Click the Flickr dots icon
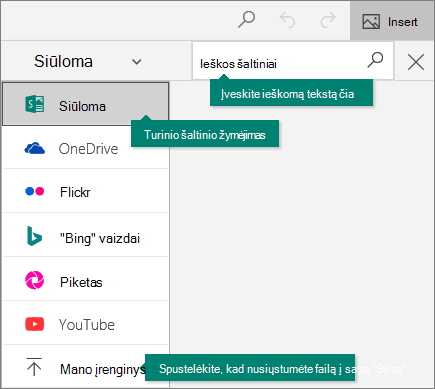435x389 pixels. click(35, 191)
